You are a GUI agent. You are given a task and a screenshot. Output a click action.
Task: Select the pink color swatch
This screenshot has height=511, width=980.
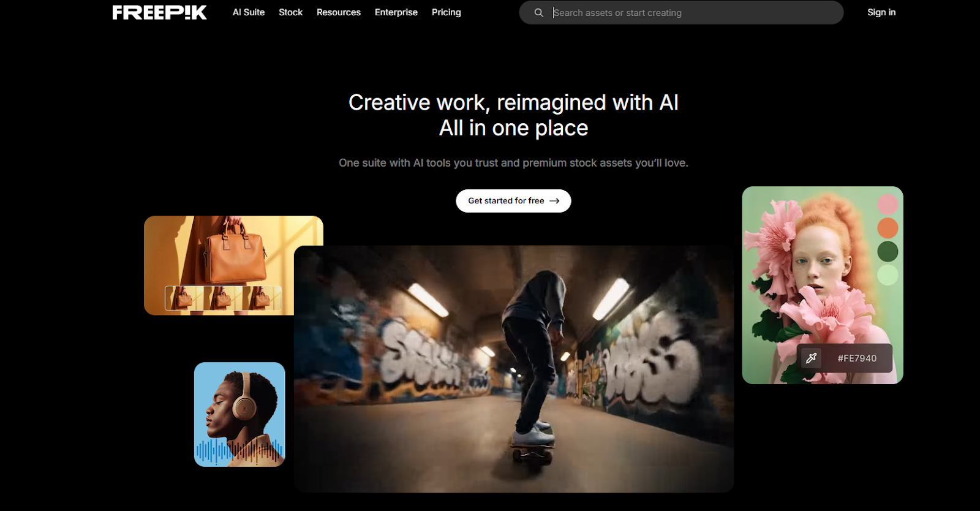click(888, 205)
